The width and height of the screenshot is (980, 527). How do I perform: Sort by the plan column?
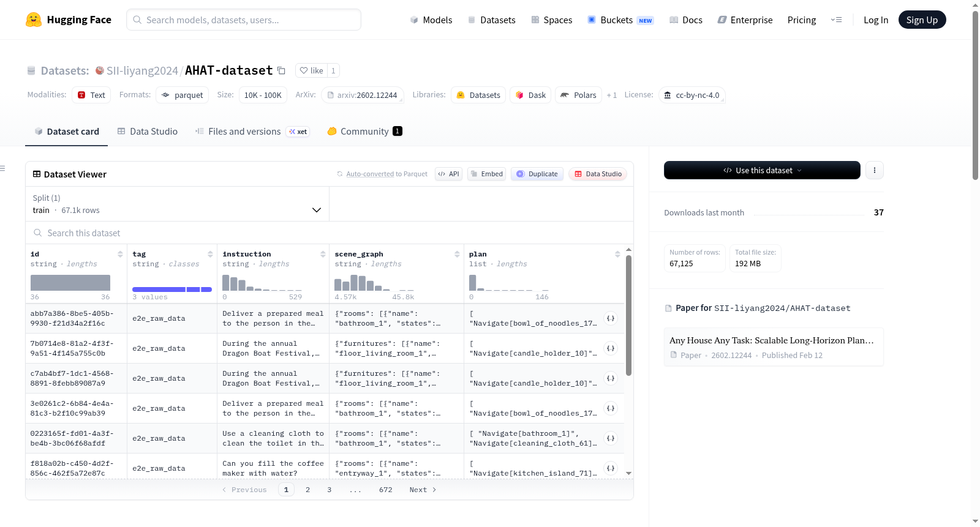pyautogui.click(x=617, y=254)
